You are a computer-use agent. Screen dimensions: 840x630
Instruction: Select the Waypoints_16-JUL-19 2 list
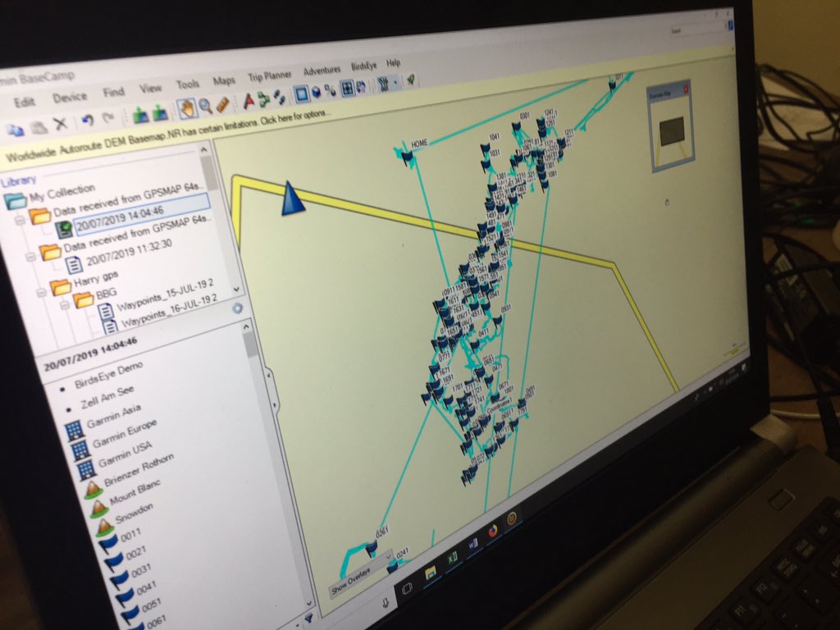[x=169, y=313]
